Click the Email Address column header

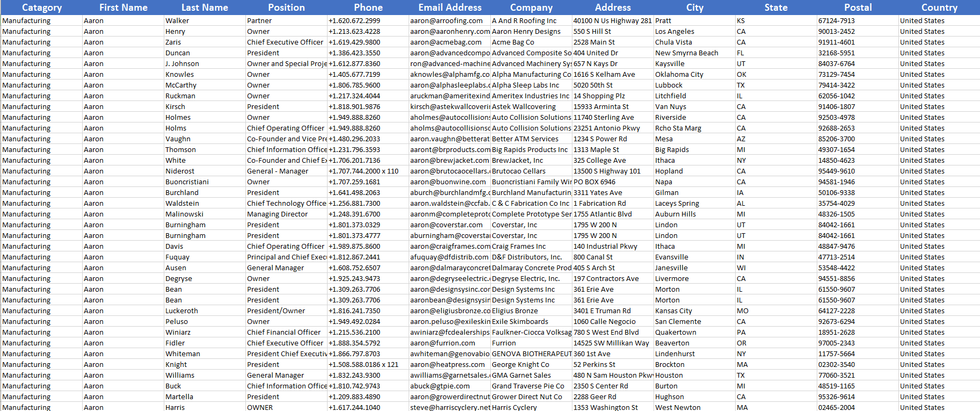pos(449,8)
